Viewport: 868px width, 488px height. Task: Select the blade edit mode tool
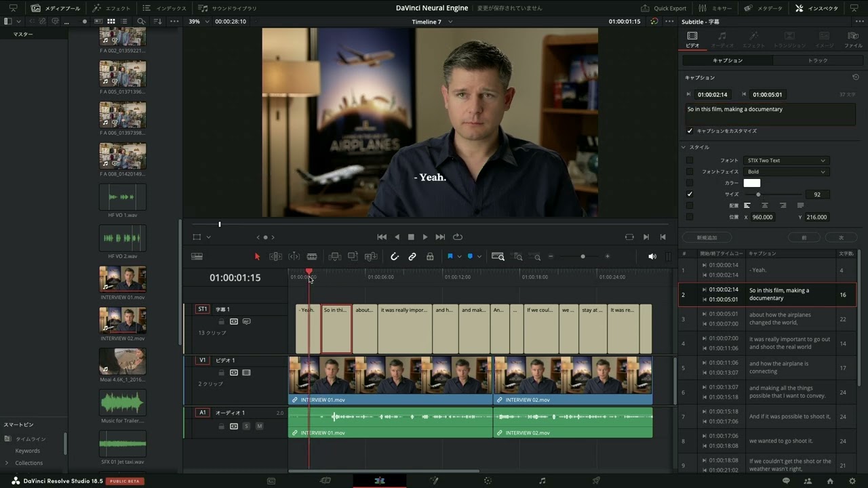(x=312, y=257)
